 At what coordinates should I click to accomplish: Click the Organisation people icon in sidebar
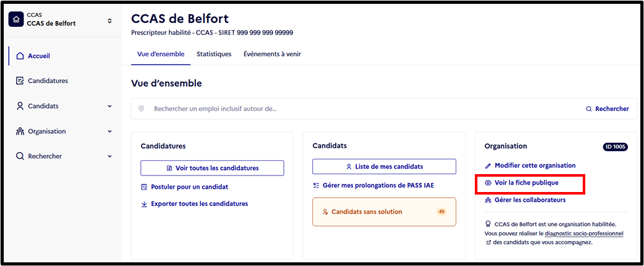click(x=20, y=131)
